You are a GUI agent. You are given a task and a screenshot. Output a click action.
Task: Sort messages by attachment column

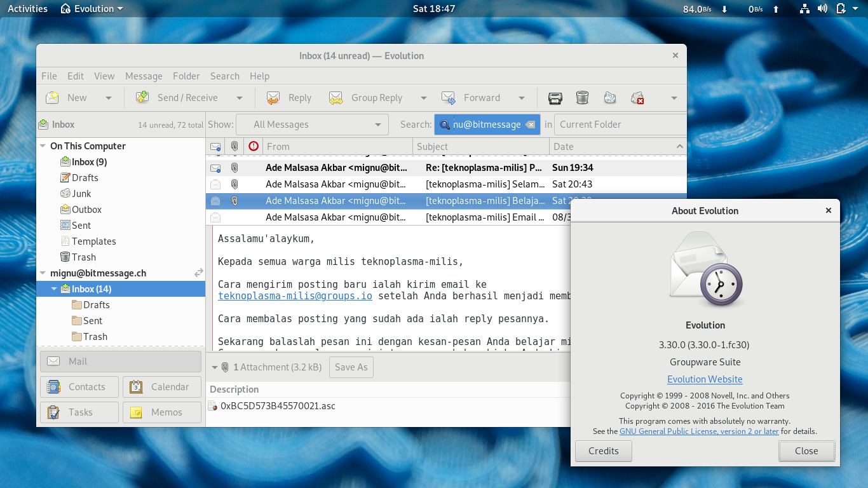[x=234, y=146]
